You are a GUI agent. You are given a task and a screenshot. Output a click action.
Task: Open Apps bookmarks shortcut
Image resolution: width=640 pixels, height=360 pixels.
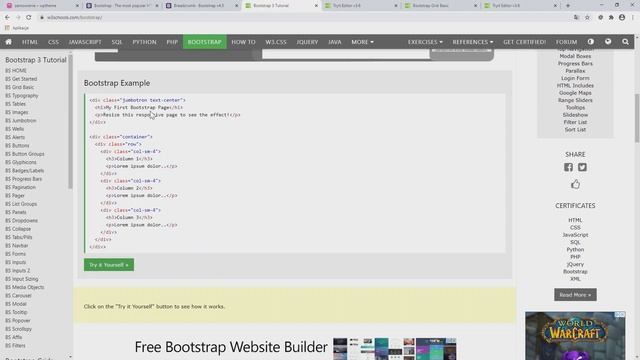pyautogui.click(x=17, y=28)
